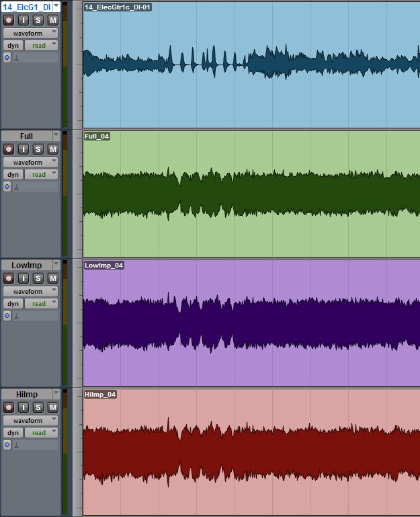Select the LowImp_04 purple audio clip
Image resolution: width=420 pixels, height=517 pixels.
249,323
